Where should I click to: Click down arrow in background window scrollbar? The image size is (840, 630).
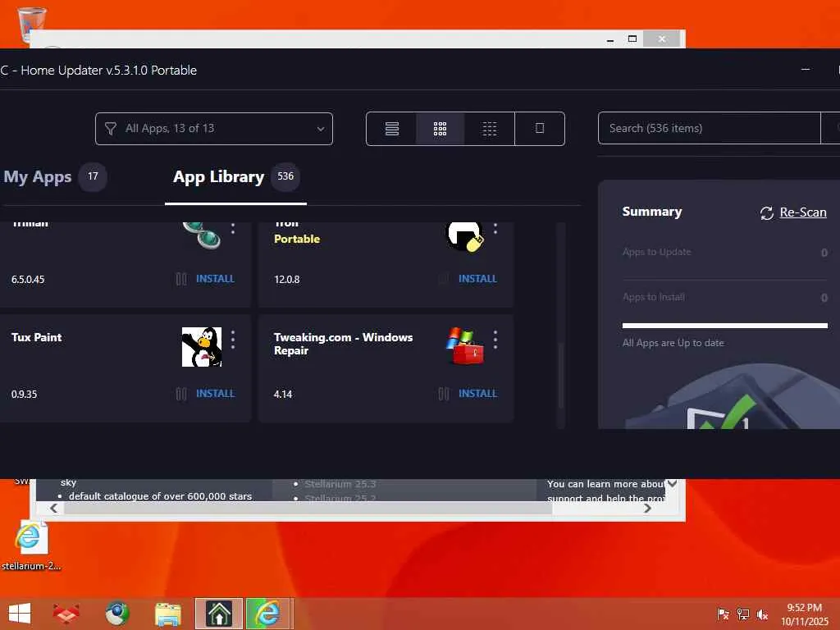click(673, 484)
